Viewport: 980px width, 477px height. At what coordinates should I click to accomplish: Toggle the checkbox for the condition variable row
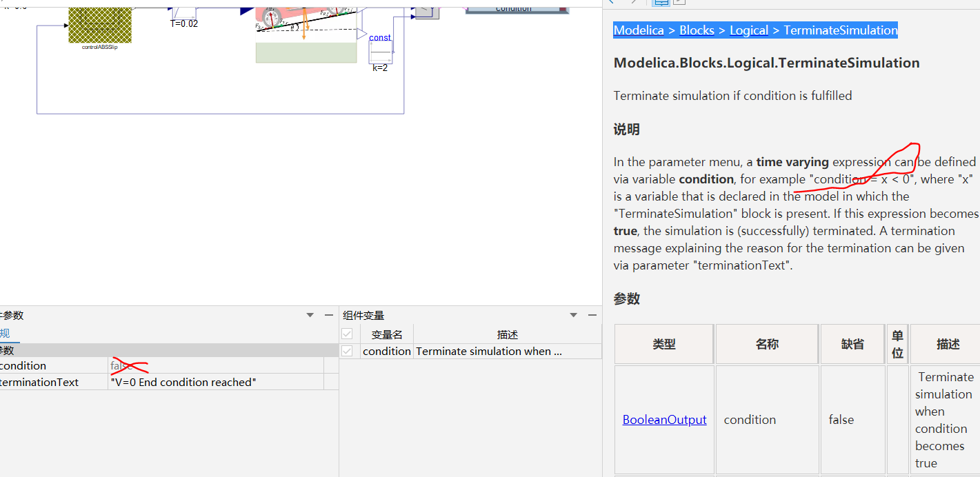(x=347, y=351)
